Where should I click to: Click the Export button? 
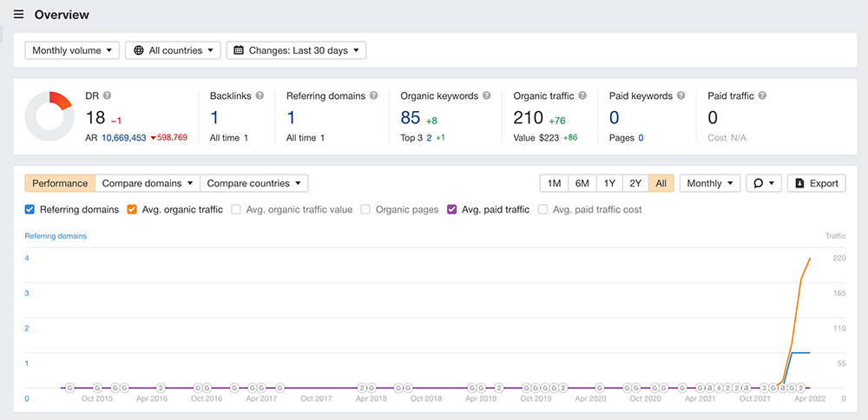(x=816, y=183)
